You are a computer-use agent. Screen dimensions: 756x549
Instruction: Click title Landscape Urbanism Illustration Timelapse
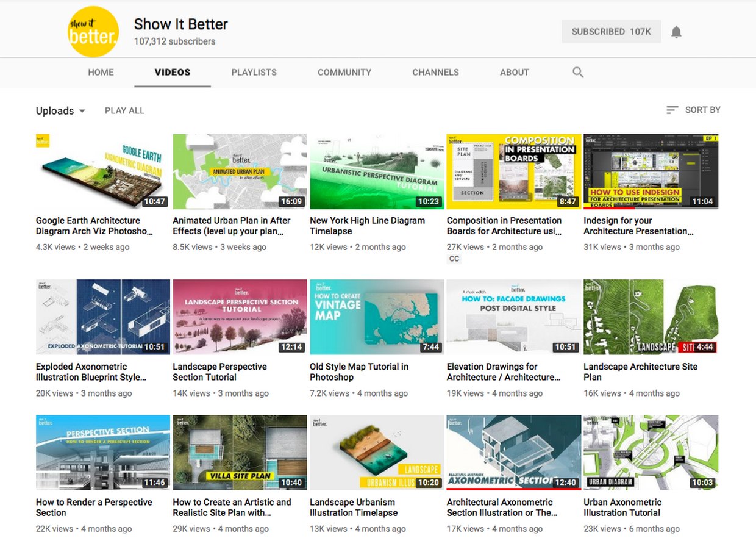tap(354, 508)
